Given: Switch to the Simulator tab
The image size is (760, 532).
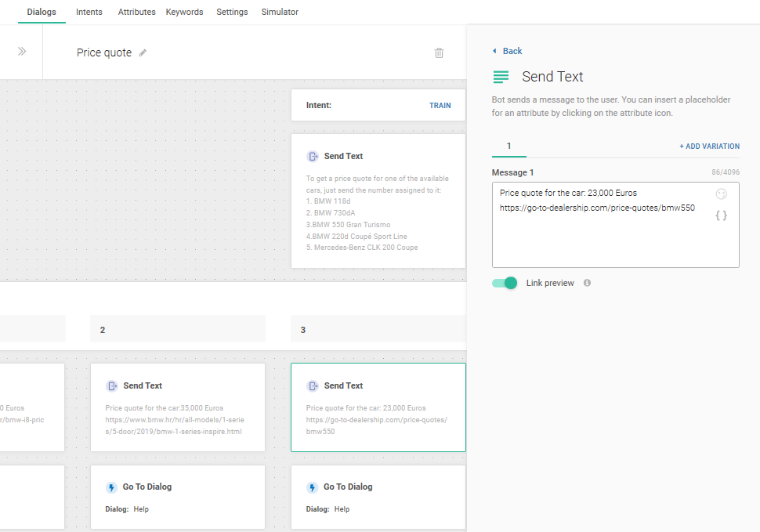Looking at the screenshot, I should (x=280, y=13).
